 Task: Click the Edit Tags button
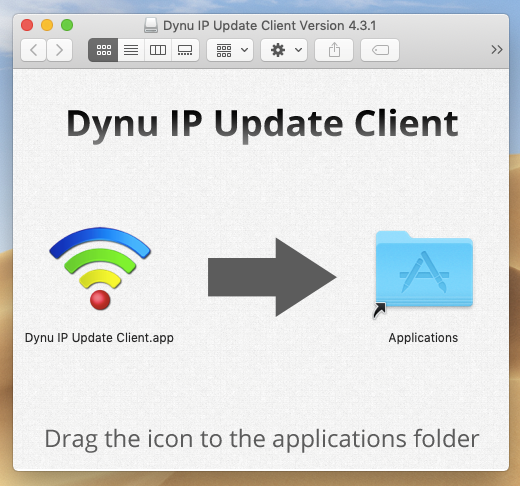[x=380, y=50]
